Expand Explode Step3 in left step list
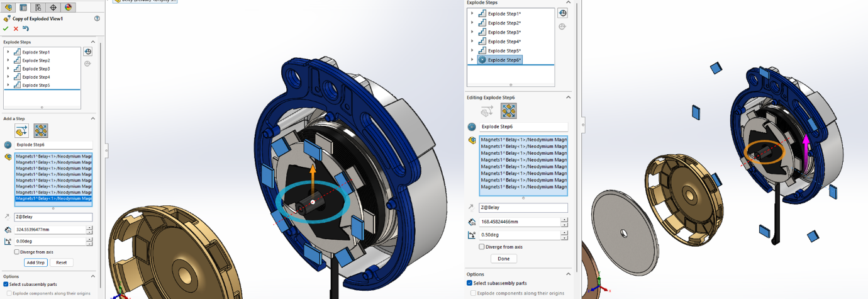868x299 pixels. (x=8, y=69)
